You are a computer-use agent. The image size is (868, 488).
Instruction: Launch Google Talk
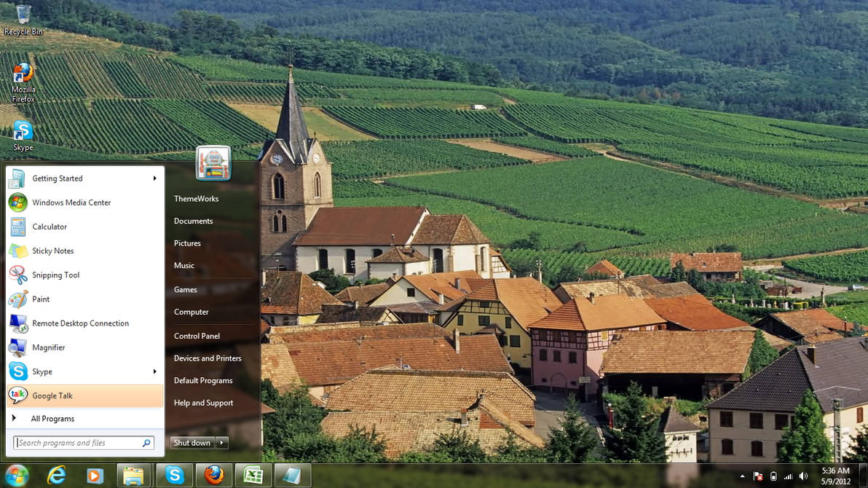pos(54,395)
